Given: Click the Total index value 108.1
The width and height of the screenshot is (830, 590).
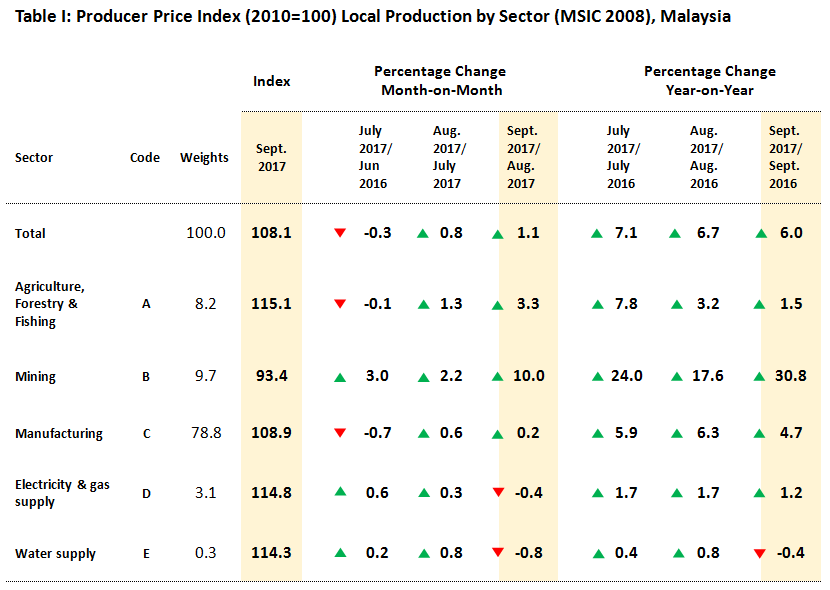Looking at the screenshot, I should [x=271, y=233].
